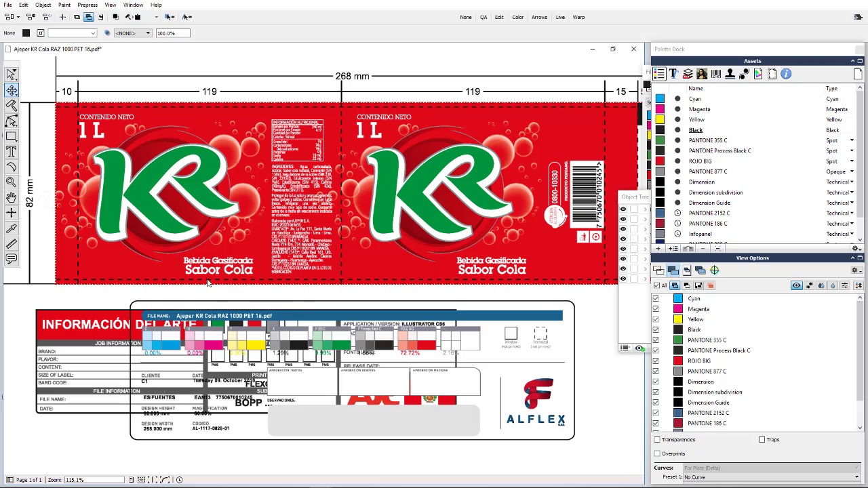Open the info icon tab in Assets
The width and height of the screenshot is (868, 488).
point(786,74)
